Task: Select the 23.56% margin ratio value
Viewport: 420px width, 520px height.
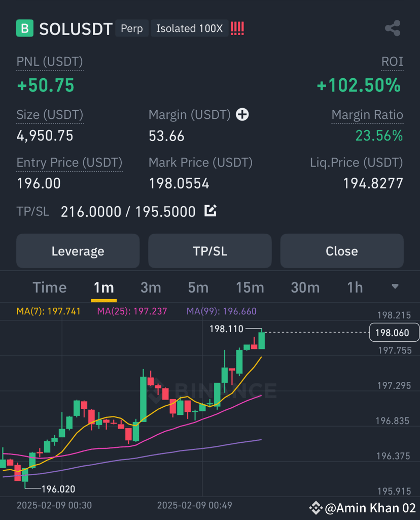Action: click(x=379, y=136)
